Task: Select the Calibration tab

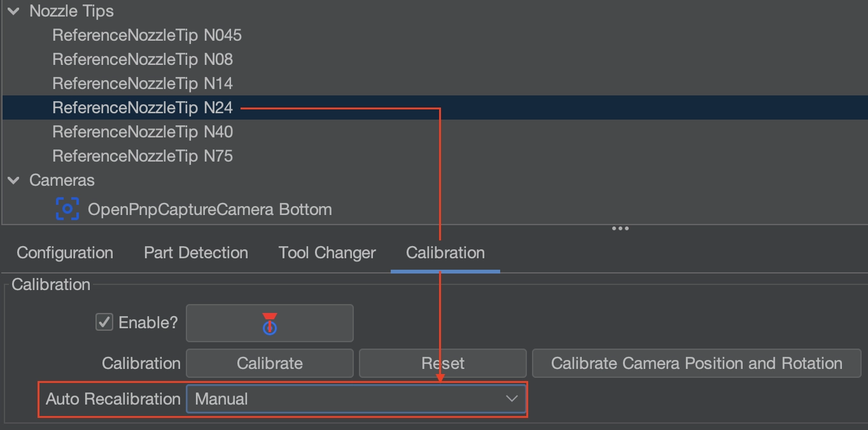Action: tap(445, 253)
